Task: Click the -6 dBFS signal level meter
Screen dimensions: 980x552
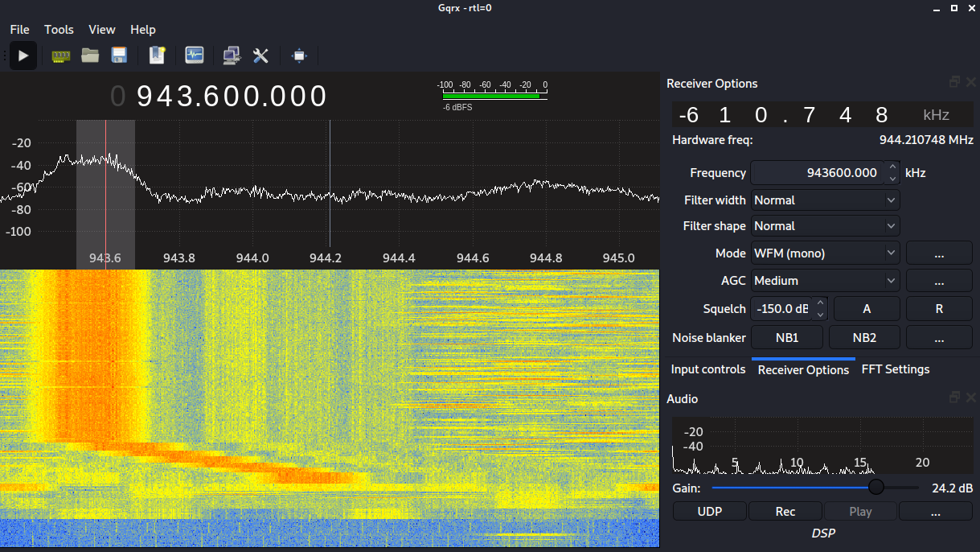Action: (x=492, y=95)
